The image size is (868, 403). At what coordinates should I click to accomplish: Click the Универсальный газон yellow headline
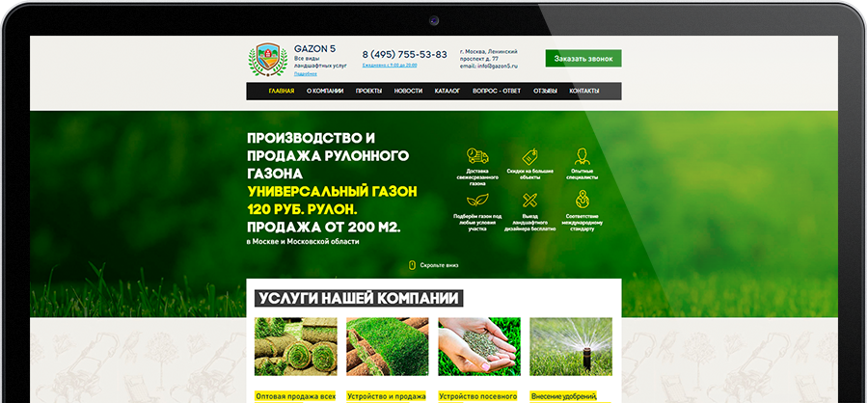[x=332, y=192]
